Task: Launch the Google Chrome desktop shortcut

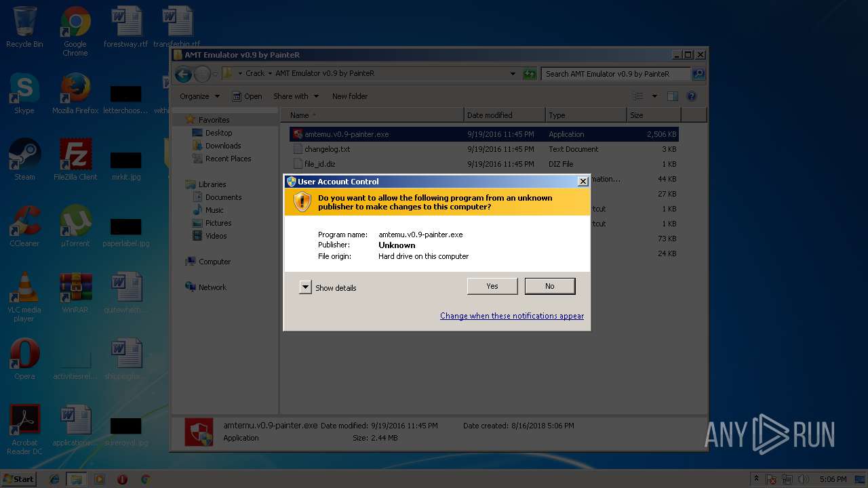Action: coord(75,32)
